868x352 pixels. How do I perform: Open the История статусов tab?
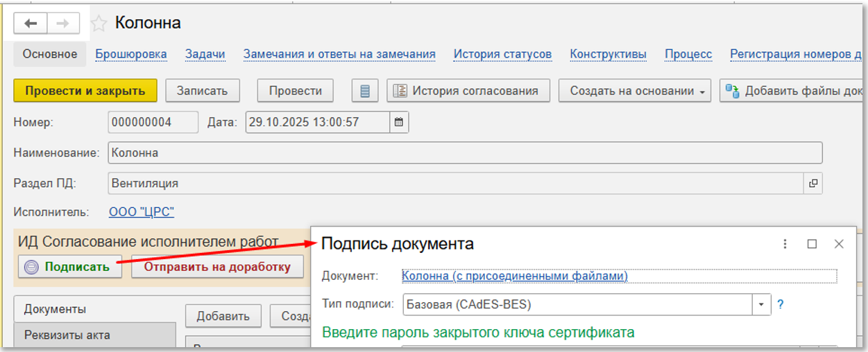[x=502, y=54]
